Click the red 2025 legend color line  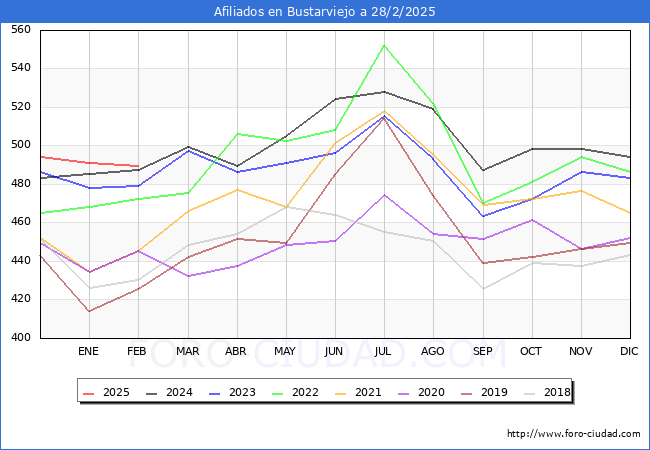(89, 393)
